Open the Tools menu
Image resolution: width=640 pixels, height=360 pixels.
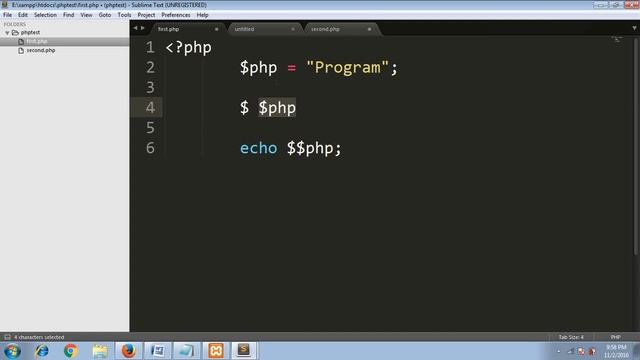[x=124, y=15]
